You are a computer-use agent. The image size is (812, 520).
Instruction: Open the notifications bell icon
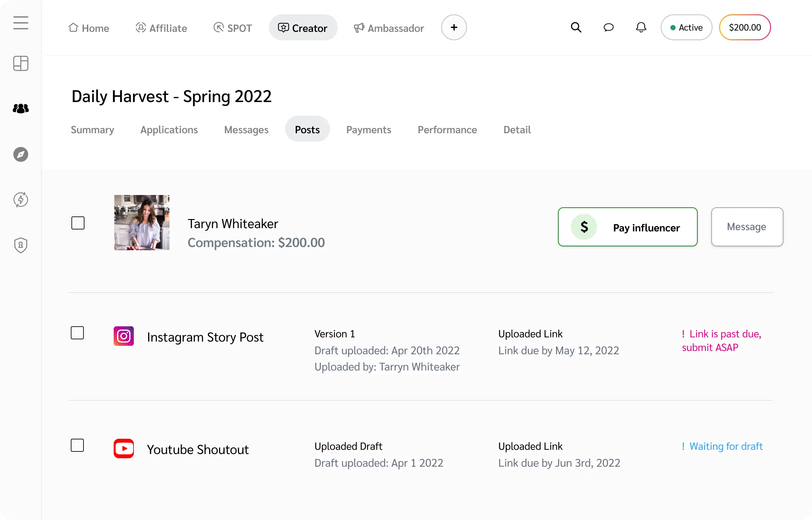pos(641,27)
